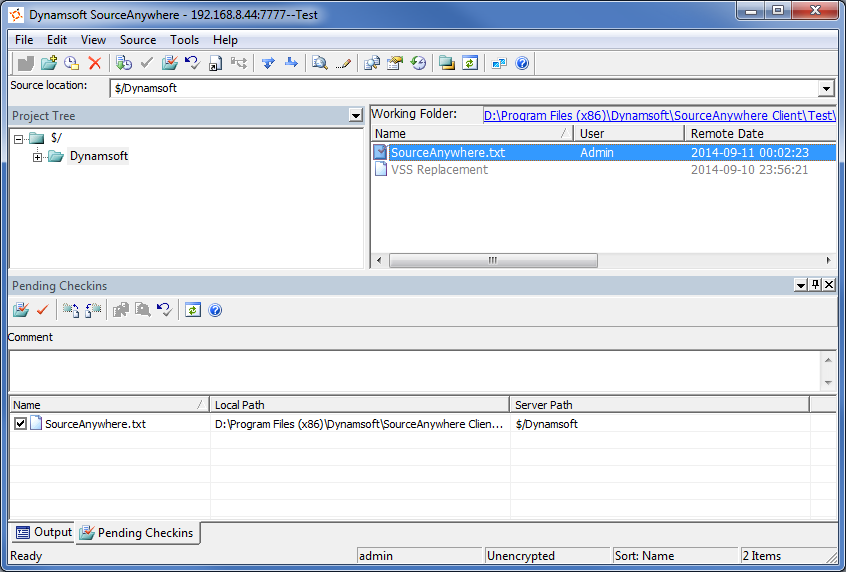Click the show history clock icon
This screenshot has width=846, height=572.
click(418, 63)
